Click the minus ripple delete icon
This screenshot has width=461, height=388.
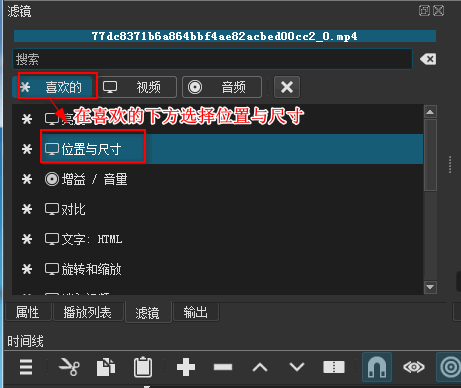coord(223,367)
